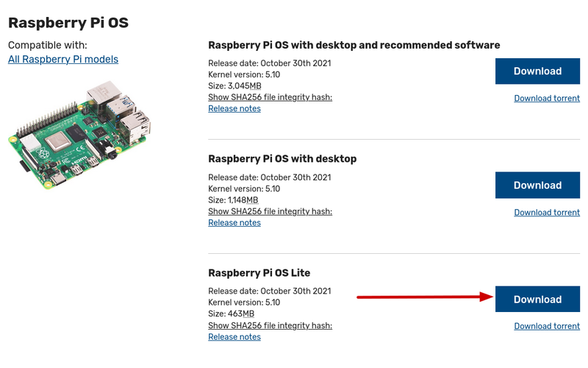Download Raspberry Pi OS Lite
This screenshot has height=368, width=588.
pos(537,300)
